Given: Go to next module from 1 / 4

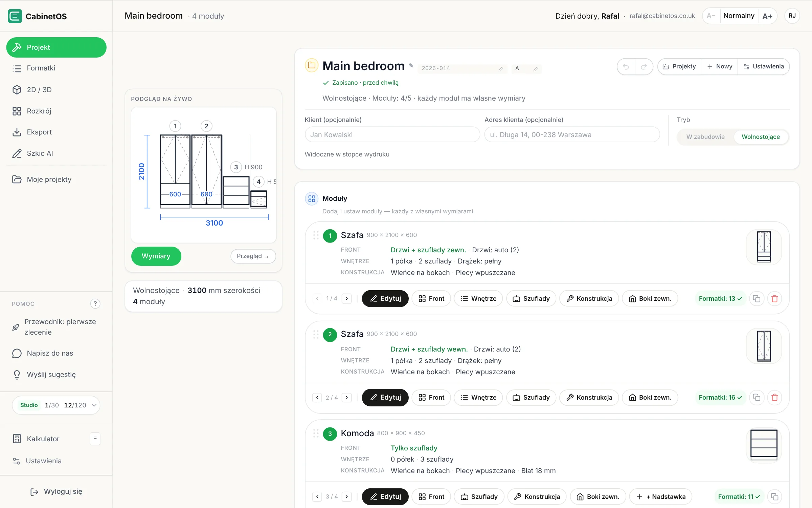Looking at the screenshot, I should click(346, 299).
